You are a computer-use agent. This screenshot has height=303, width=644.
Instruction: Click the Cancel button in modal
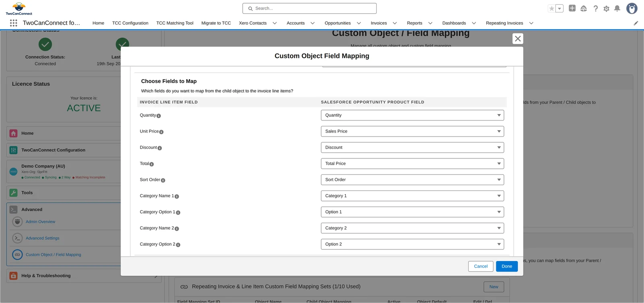pyautogui.click(x=481, y=266)
